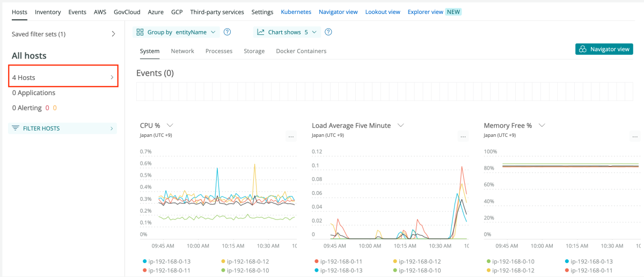Screen dimensions: 644x277
Task: Switch to the Network tab
Action: click(182, 51)
